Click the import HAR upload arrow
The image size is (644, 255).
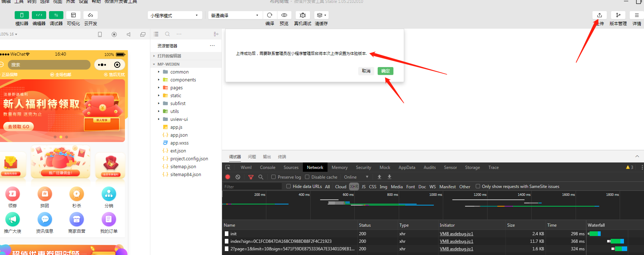pos(379,177)
